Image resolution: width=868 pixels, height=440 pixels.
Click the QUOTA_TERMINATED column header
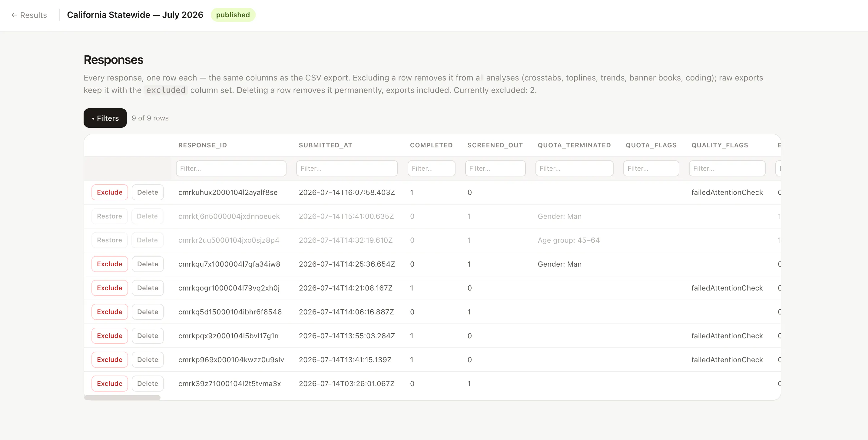point(574,145)
